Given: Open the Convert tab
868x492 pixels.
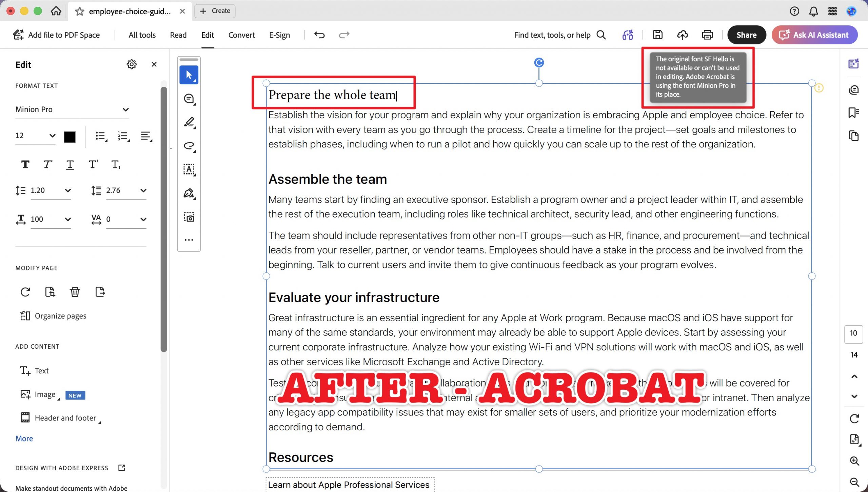Looking at the screenshot, I should (241, 35).
